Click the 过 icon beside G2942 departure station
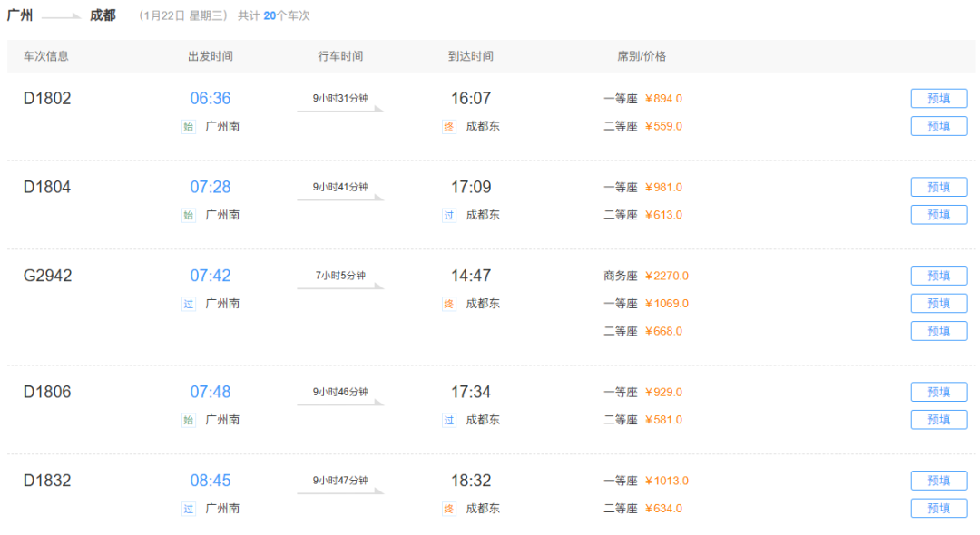Image resolution: width=980 pixels, height=535 pixels. click(x=189, y=304)
